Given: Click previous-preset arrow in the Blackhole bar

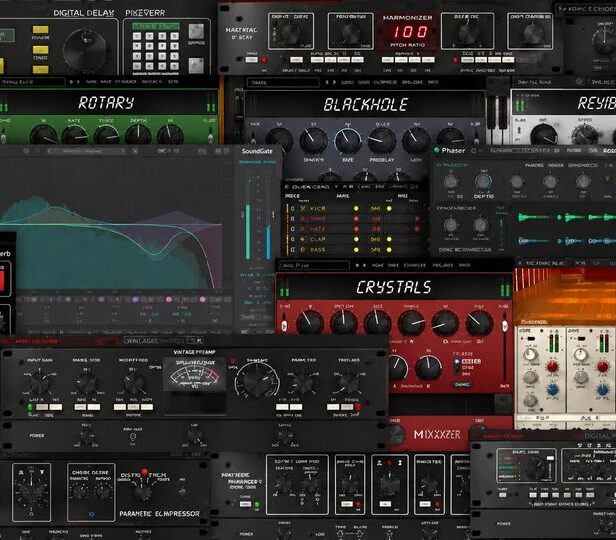Looking at the screenshot, I should coord(327,82).
